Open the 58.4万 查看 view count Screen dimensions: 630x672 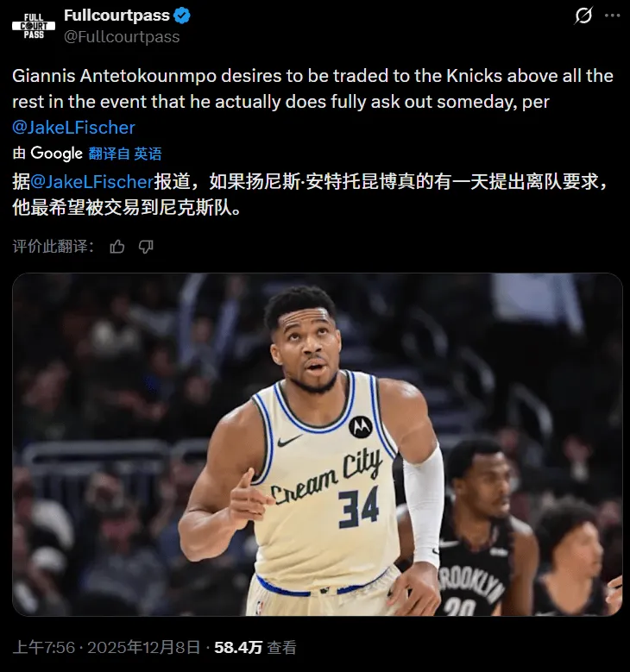pos(255,647)
